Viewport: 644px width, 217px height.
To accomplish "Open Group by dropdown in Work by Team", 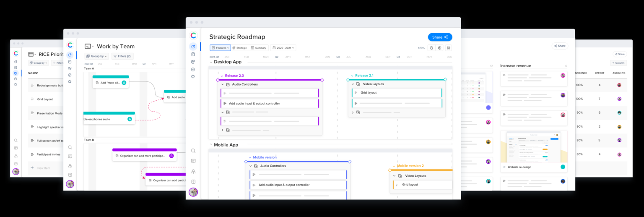I will (x=97, y=56).
